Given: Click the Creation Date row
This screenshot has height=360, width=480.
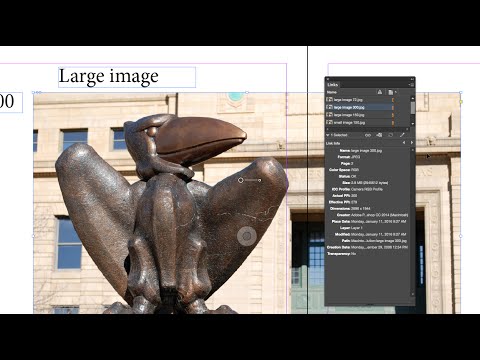Looking at the screenshot, I should pos(367,247).
